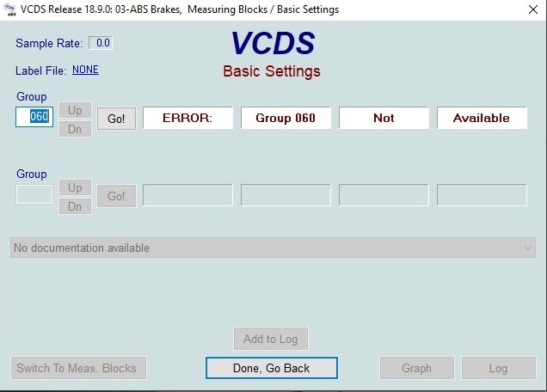Screen dimensions: 547x392
Task: Click the VCDS app icon in title bar
Action: coord(10,9)
